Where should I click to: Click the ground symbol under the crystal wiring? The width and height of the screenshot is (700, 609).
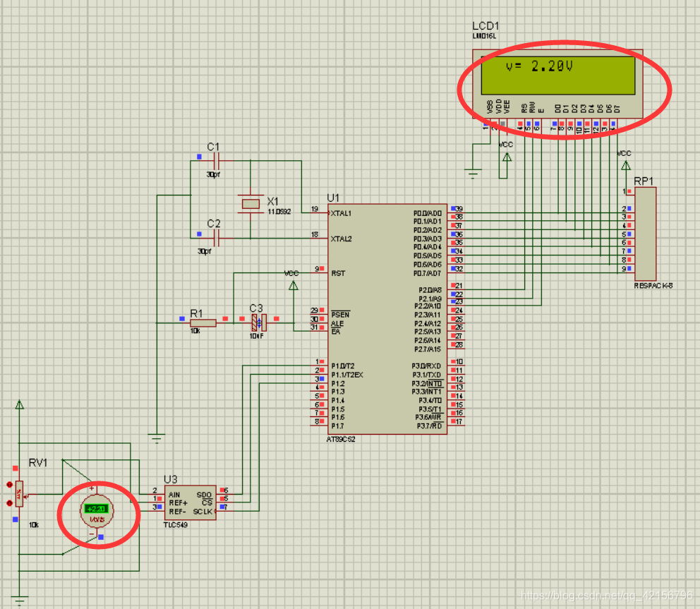(156, 438)
